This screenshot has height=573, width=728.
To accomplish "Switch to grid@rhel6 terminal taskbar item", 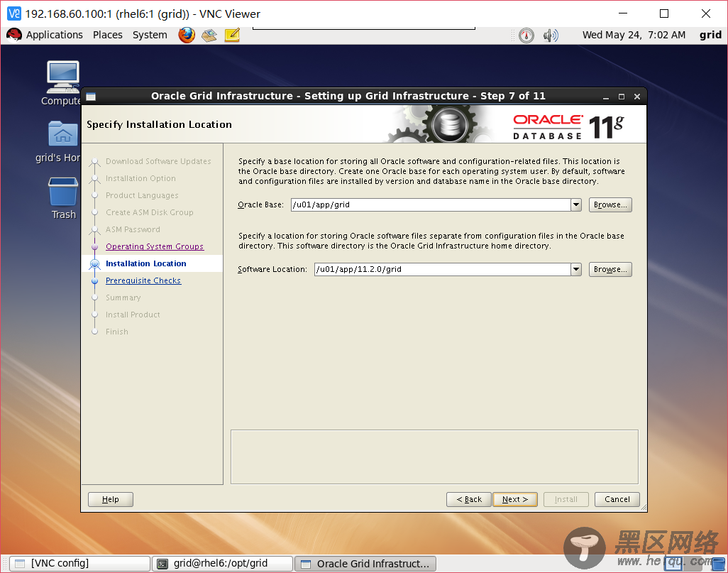I will coord(223,563).
